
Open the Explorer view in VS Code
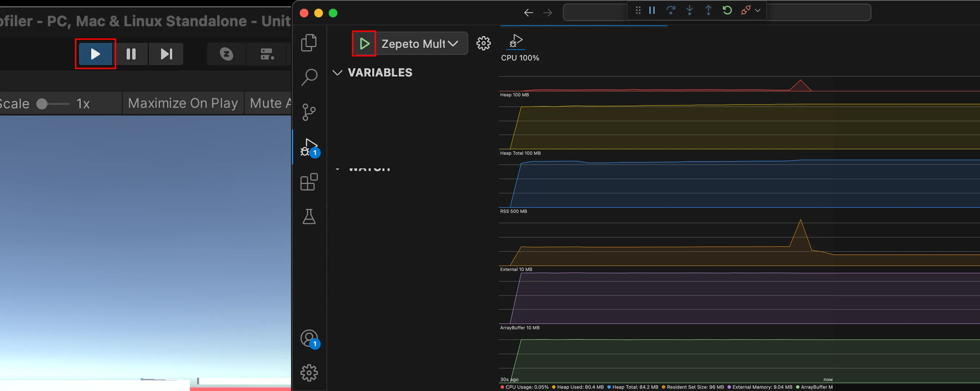[309, 43]
